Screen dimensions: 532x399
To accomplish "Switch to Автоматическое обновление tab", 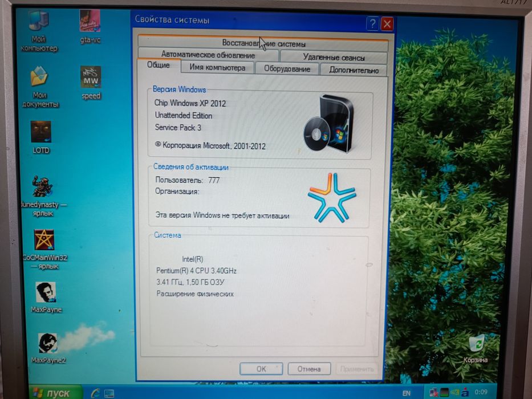I will pyautogui.click(x=208, y=55).
